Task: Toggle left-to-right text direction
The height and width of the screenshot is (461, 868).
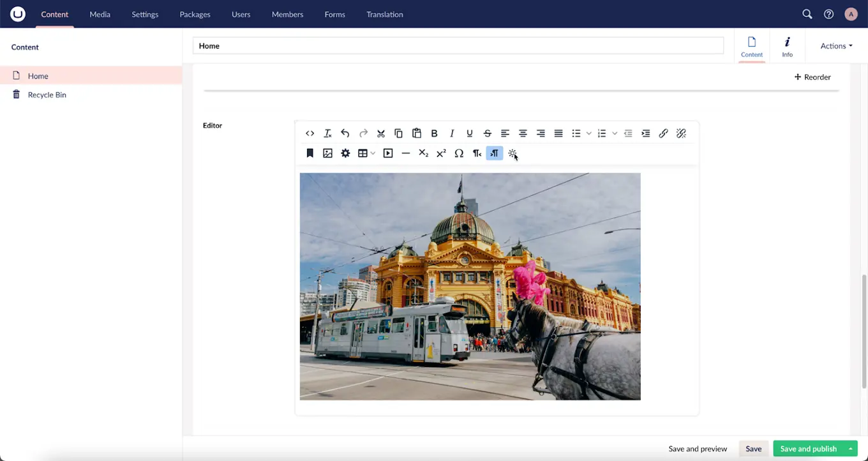Action: click(495, 153)
